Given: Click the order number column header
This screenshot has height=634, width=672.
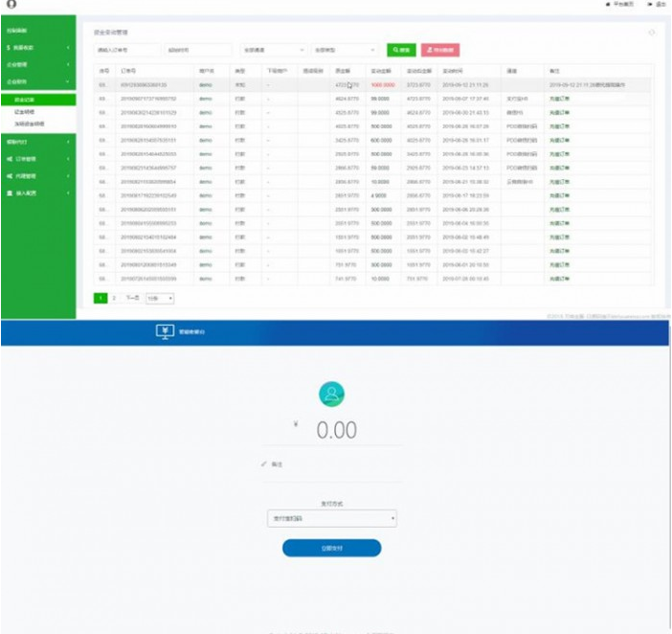Looking at the screenshot, I should pos(128,71).
